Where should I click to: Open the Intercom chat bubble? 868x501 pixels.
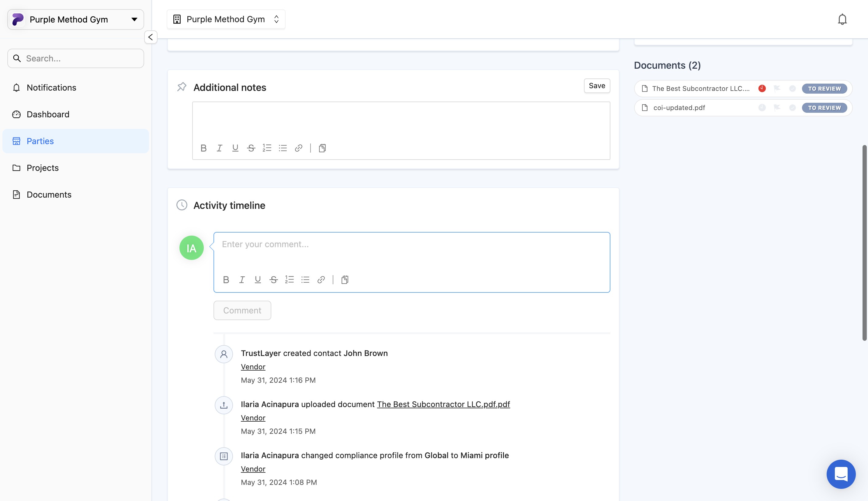tap(841, 474)
